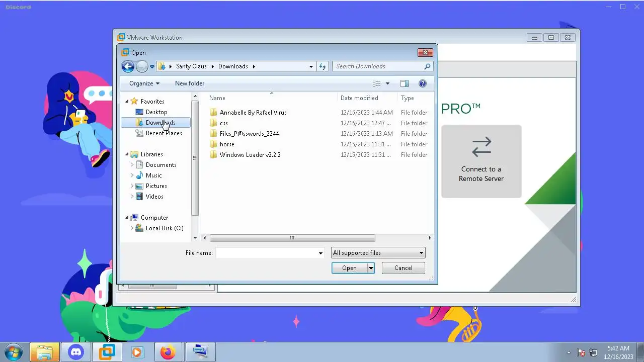The height and width of the screenshot is (362, 644).
Task: Open the view options dropdown arrow
Action: [387, 83]
